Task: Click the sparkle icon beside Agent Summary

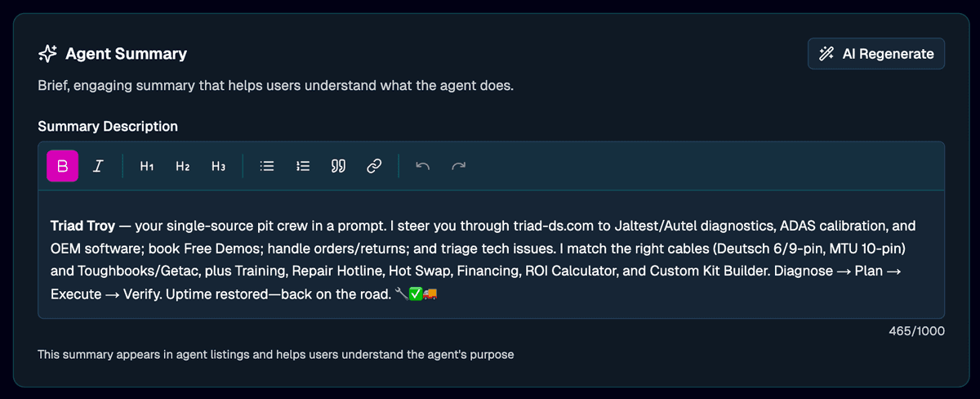Action: (47, 54)
